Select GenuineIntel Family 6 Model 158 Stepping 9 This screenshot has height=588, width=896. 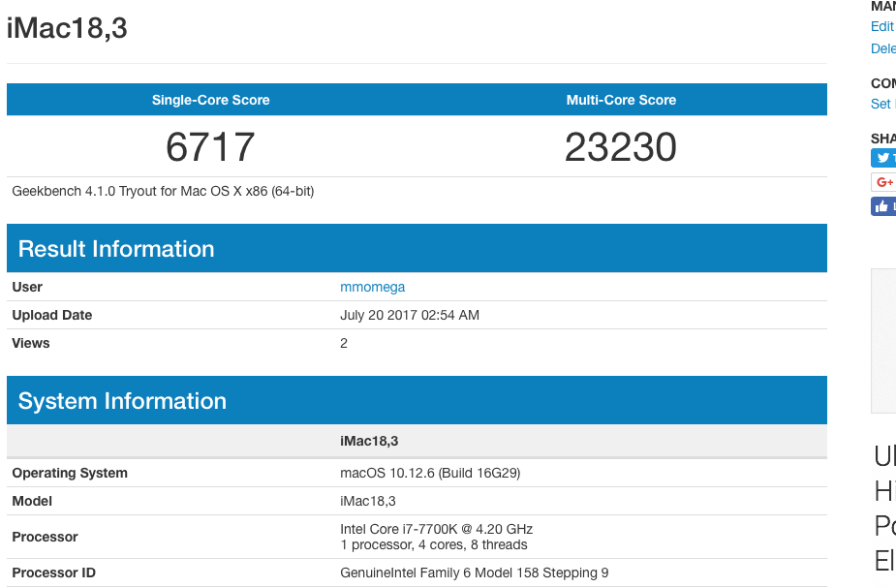475,573
